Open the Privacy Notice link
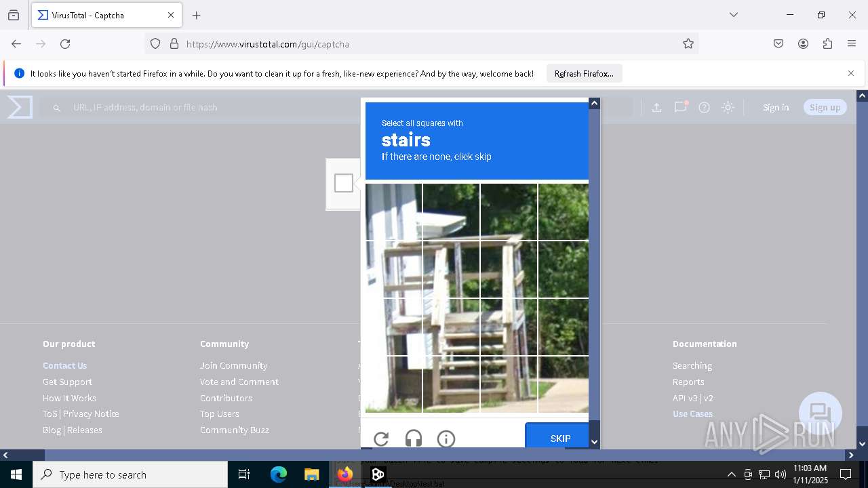The height and width of the screenshot is (488, 868). click(91, 413)
